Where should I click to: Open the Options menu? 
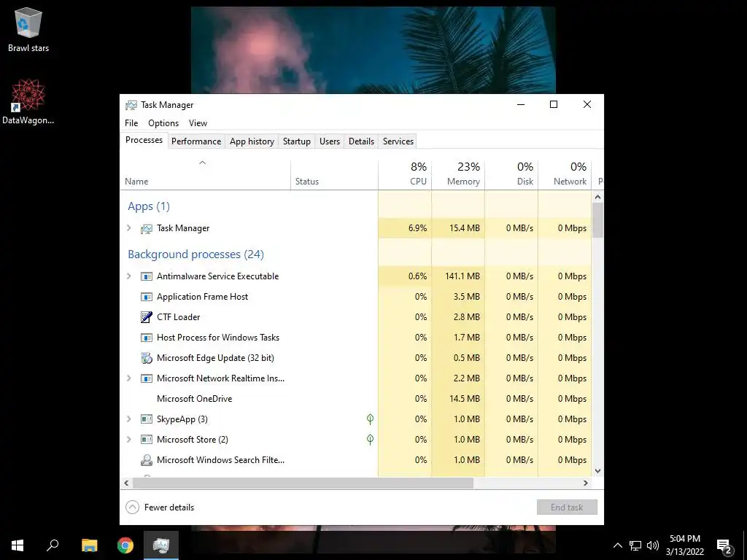point(163,123)
